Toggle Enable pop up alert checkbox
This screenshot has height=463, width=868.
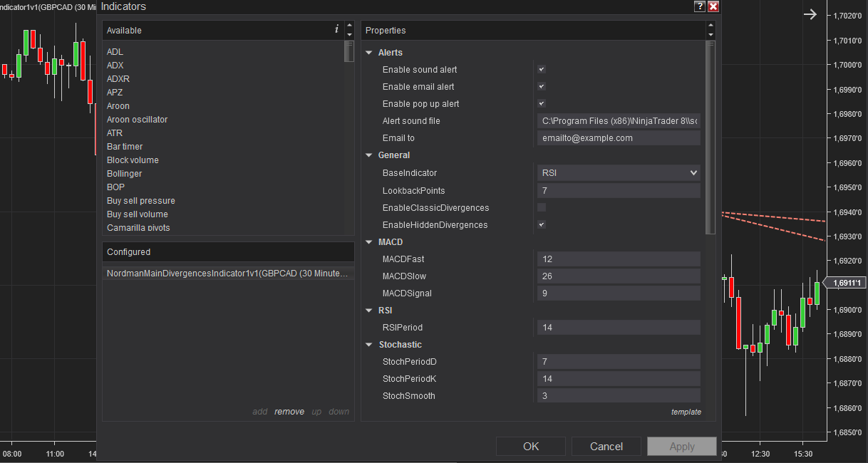(542, 104)
